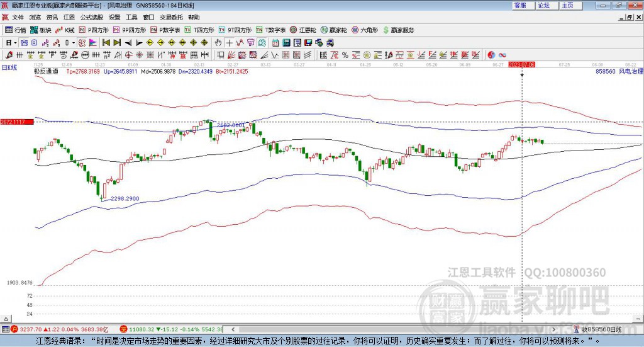Select the zigzag wave line tool
The image size is (644, 347).
[x=275, y=55]
